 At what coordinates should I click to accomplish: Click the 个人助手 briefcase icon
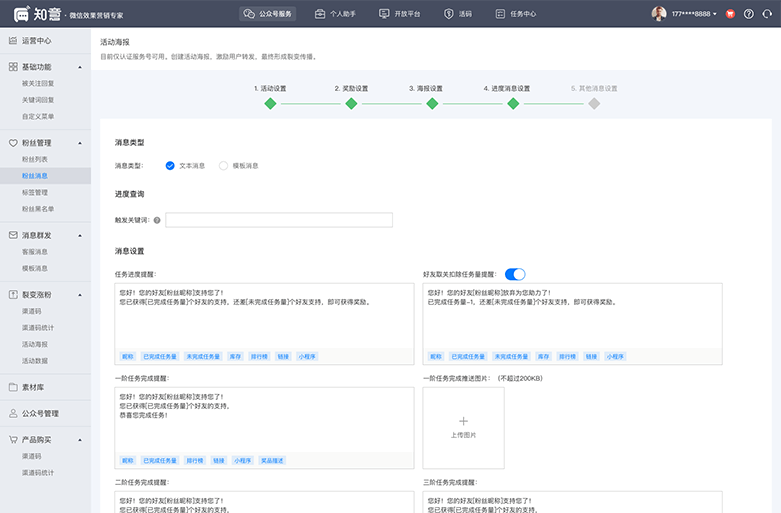coord(320,14)
